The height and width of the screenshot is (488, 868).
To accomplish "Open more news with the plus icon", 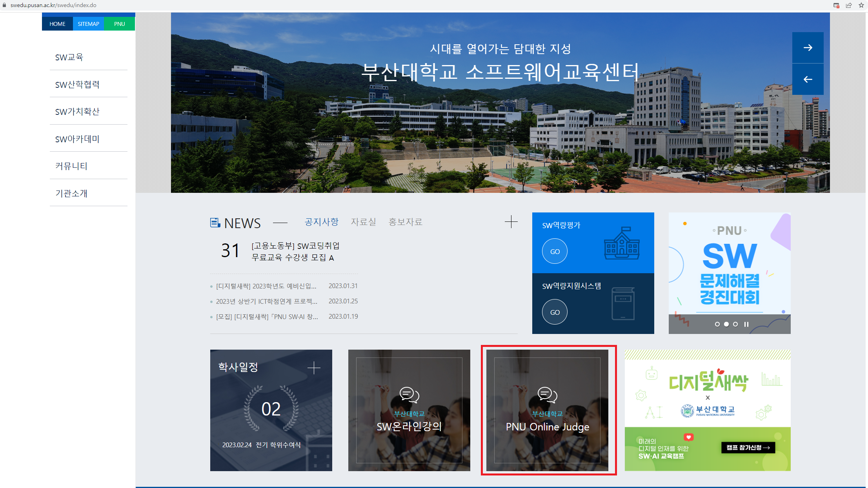I will click(511, 222).
